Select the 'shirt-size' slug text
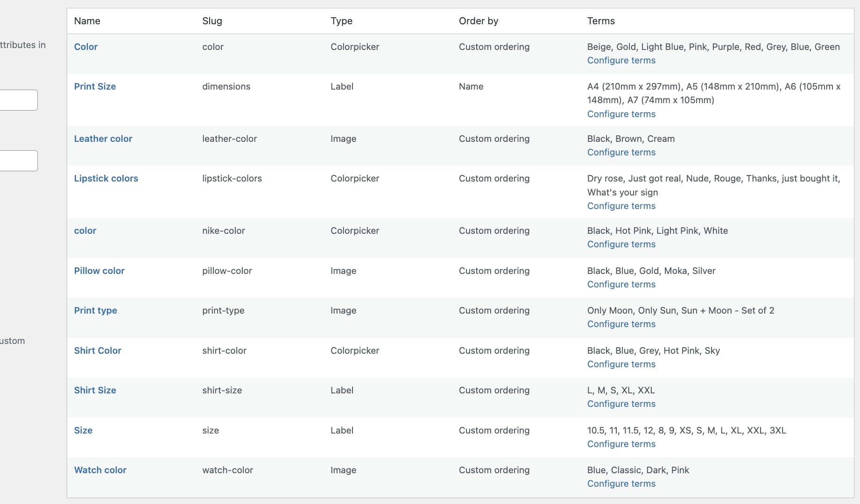This screenshot has width=860, height=504. pos(222,390)
